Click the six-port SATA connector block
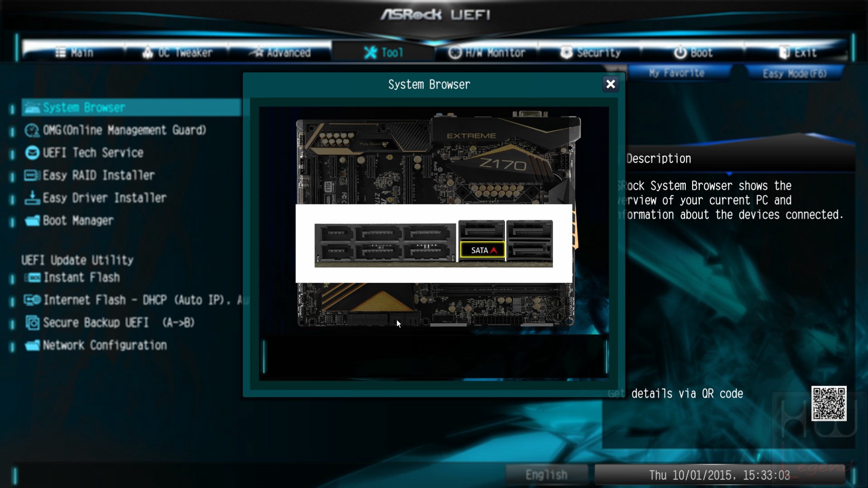Image resolution: width=868 pixels, height=488 pixels. (x=385, y=243)
